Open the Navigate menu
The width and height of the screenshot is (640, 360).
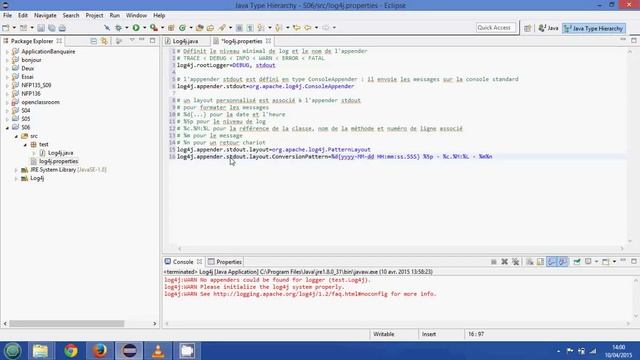click(45, 16)
